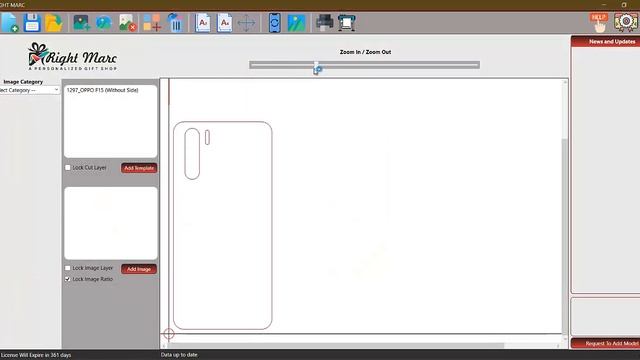Expand the Image Category dropdown
This screenshot has width=640, height=360.
tap(30, 90)
